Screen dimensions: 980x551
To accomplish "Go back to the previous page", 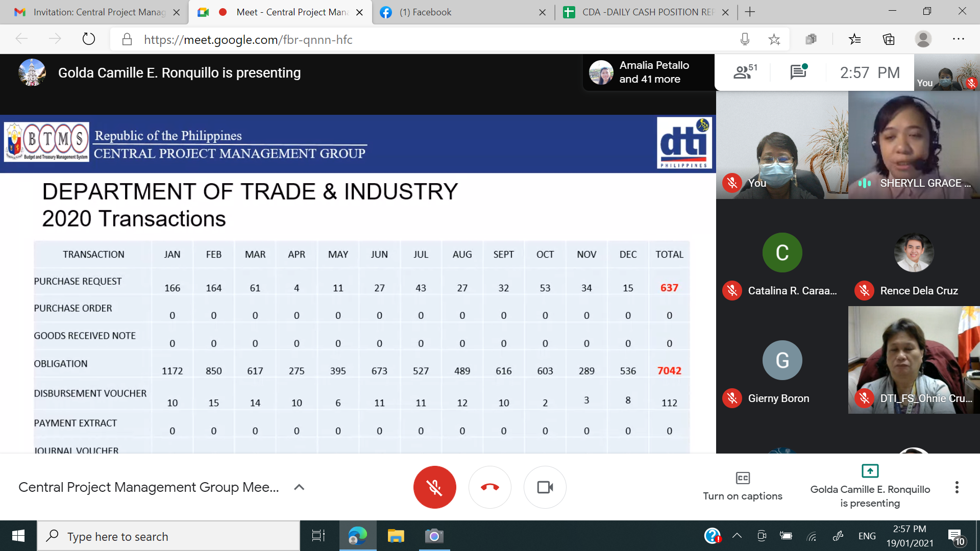I will click(21, 39).
